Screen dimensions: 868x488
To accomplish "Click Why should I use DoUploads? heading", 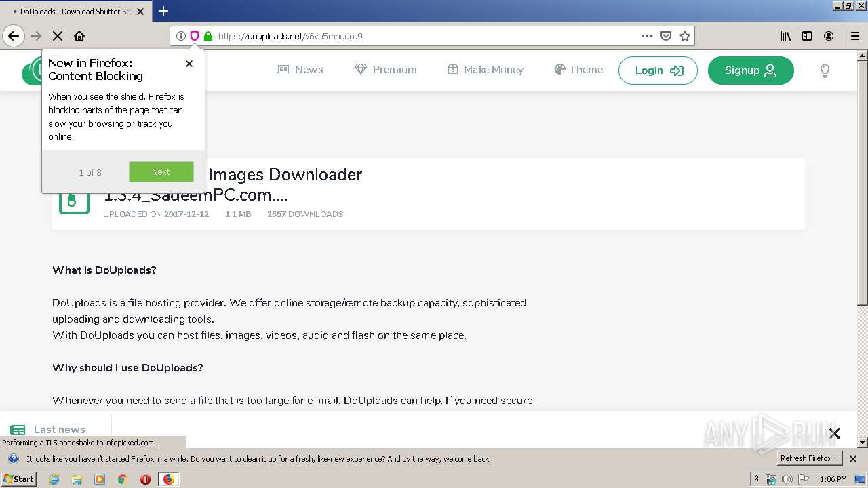I will point(127,368).
